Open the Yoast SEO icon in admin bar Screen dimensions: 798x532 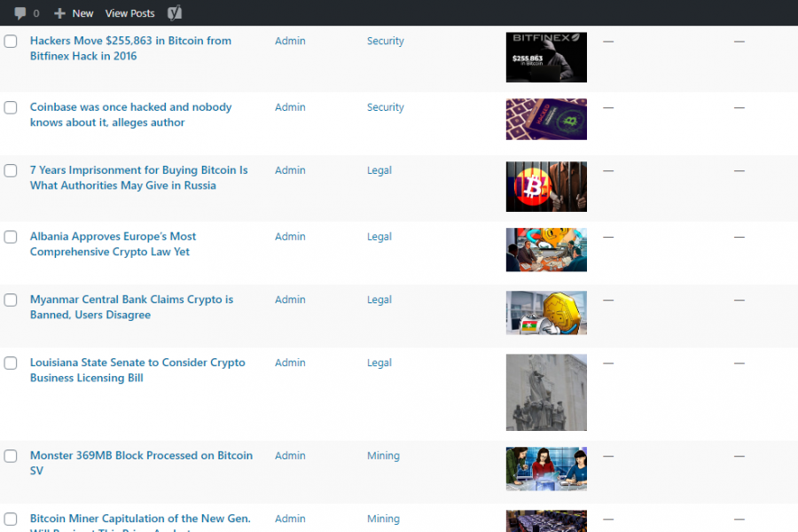point(175,13)
